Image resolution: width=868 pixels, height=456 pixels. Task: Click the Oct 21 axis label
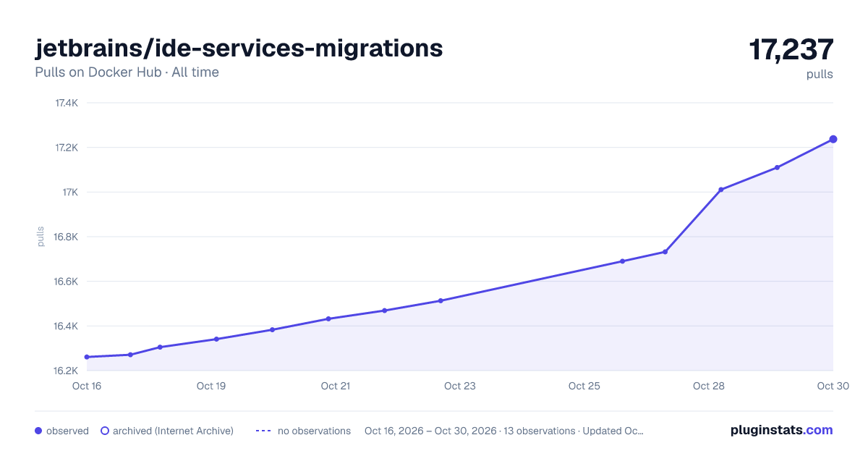(x=336, y=386)
